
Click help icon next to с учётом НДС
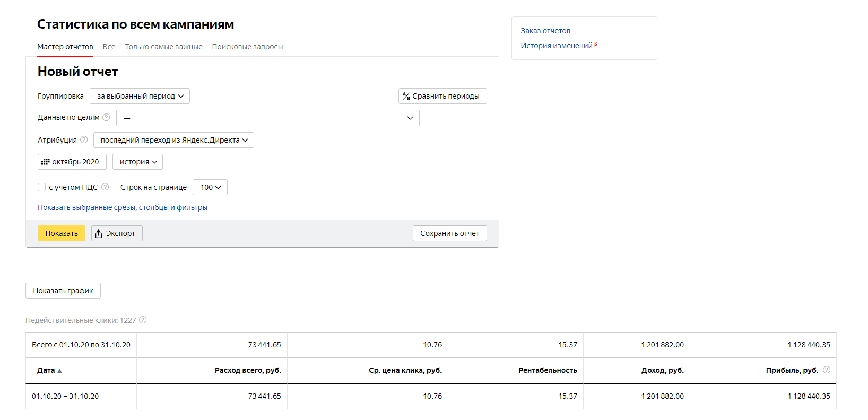[x=105, y=187]
